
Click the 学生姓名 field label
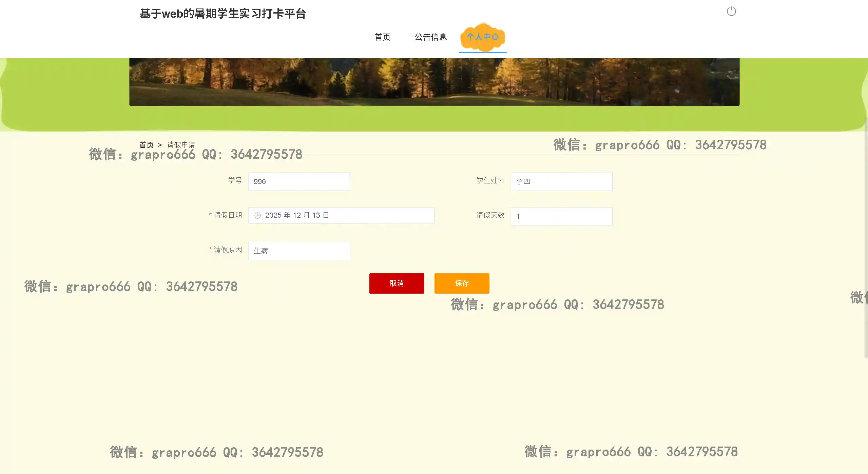(x=490, y=180)
